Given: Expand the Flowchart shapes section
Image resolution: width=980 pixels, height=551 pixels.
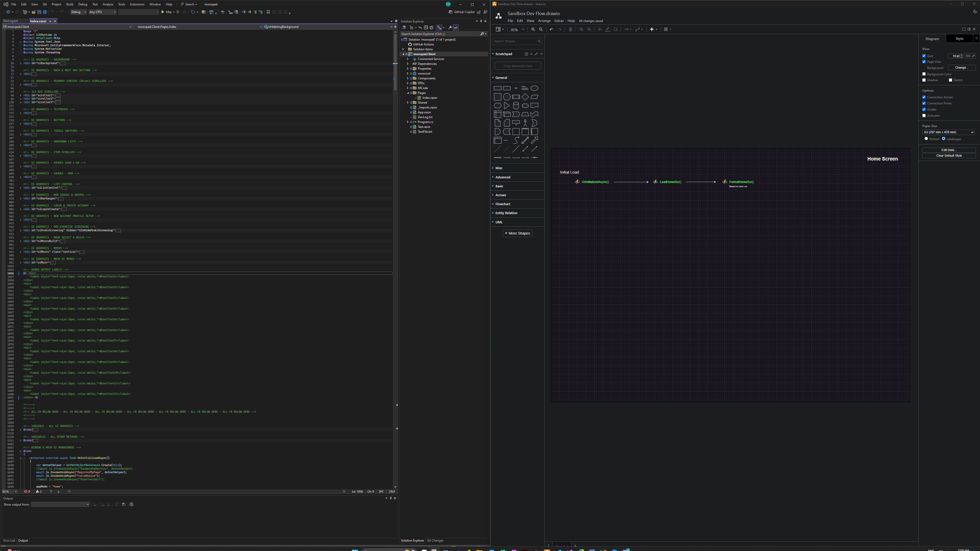Looking at the screenshot, I should (x=503, y=204).
